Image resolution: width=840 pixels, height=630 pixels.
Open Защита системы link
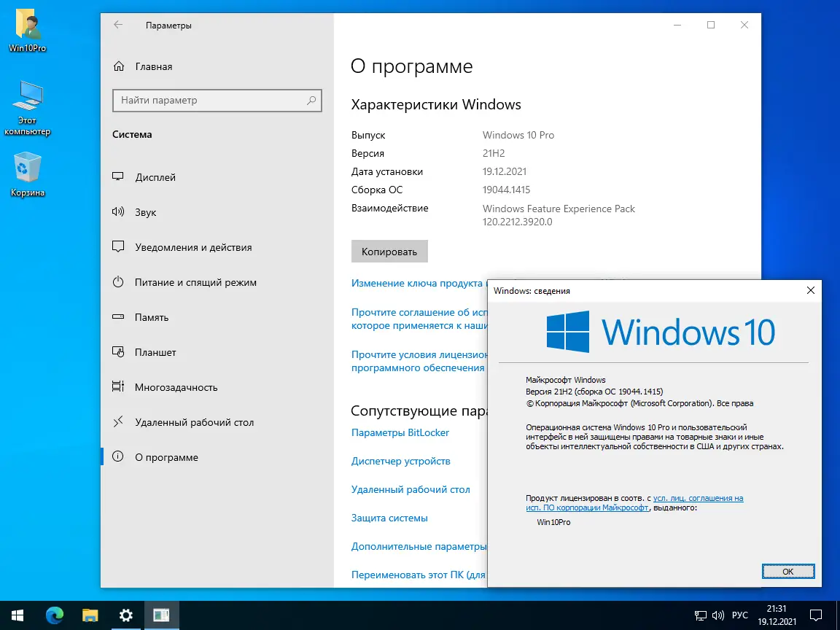coord(389,518)
